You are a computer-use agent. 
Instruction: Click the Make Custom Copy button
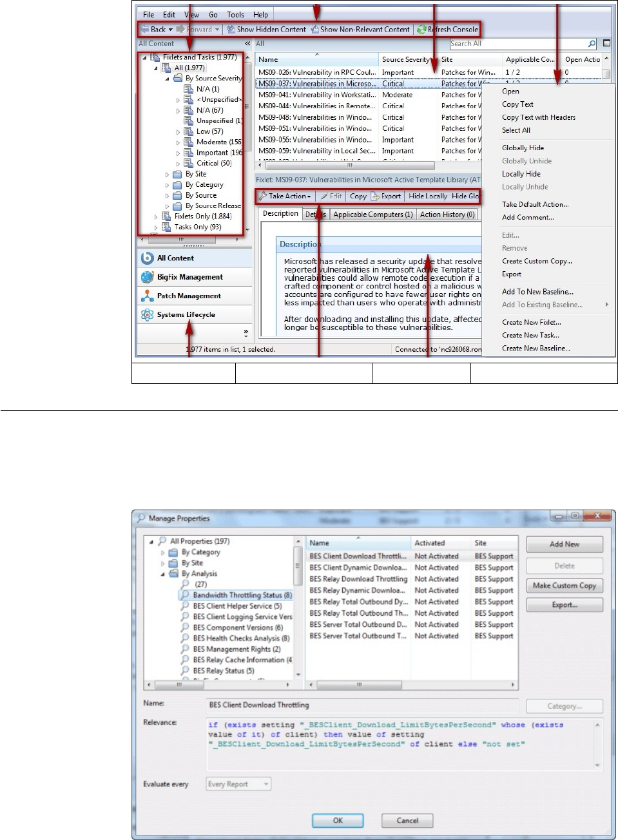[x=565, y=586]
